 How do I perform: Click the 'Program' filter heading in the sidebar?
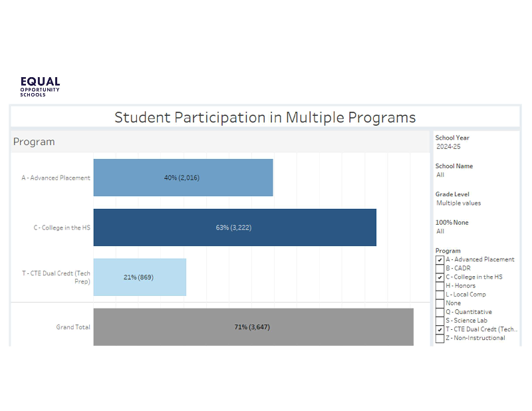448,251
